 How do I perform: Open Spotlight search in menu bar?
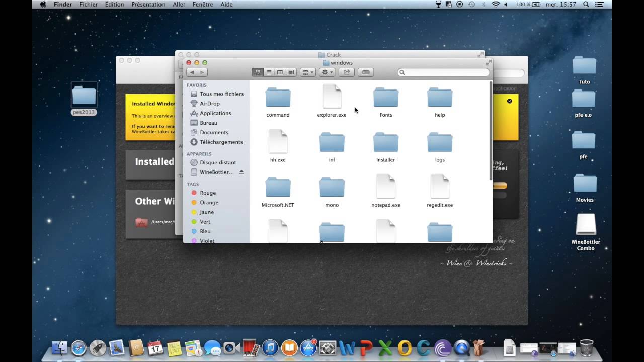[x=586, y=4]
